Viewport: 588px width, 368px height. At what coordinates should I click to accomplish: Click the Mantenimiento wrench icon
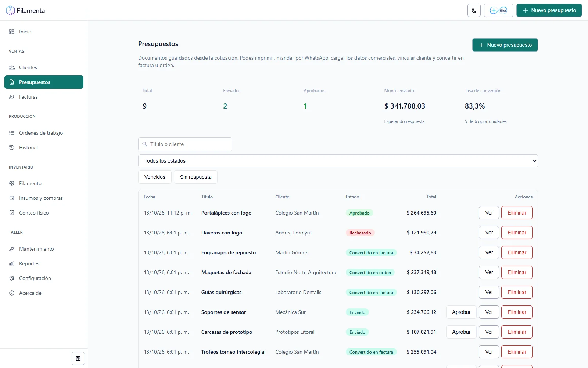(x=12, y=249)
